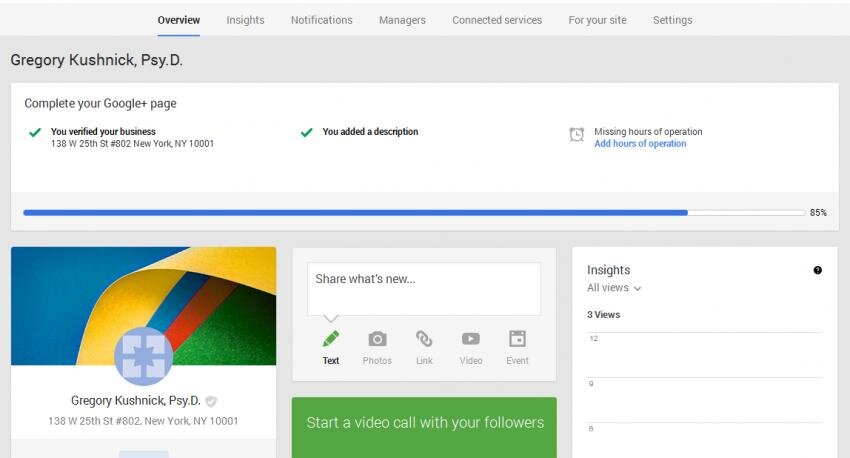The height and width of the screenshot is (458, 850).
Task: Click the Share what's new text box
Action: (x=424, y=289)
